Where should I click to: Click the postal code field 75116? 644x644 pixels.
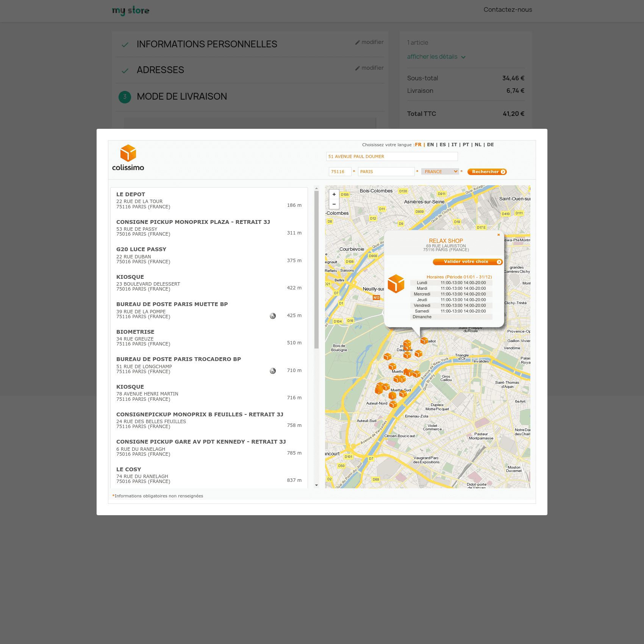340,172
